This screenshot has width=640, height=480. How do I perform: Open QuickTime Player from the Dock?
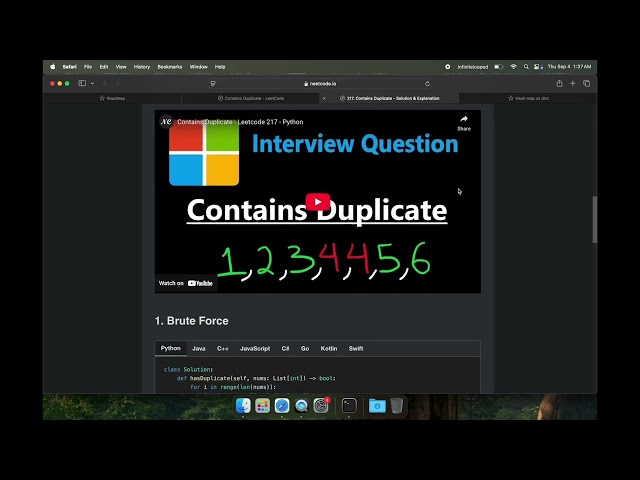tap(301, 406)
